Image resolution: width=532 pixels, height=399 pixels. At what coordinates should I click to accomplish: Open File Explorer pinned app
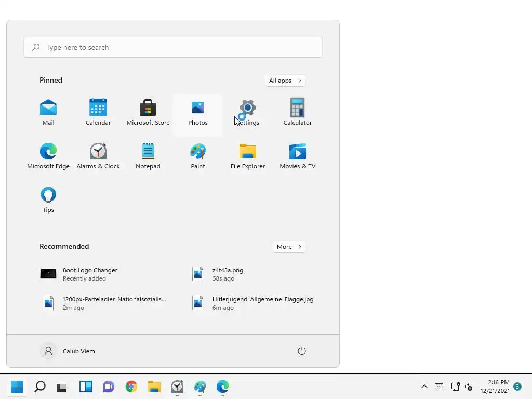coord(248,157)
